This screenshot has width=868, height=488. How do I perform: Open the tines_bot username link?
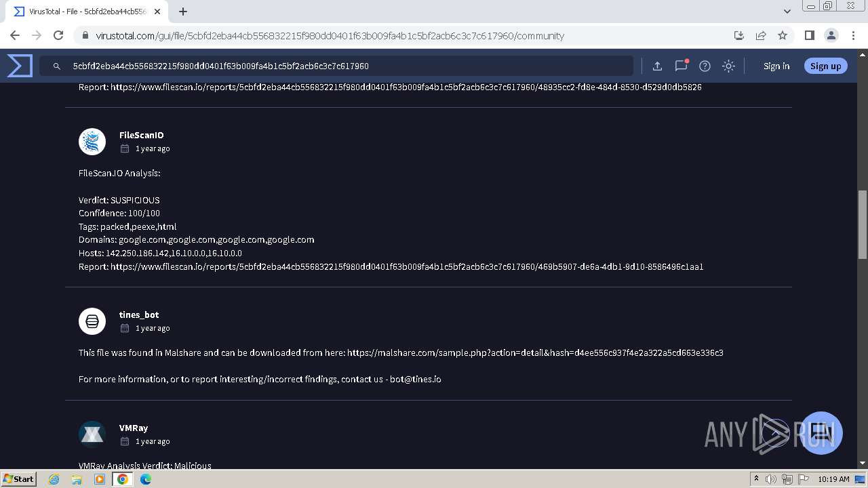coord(139,314)
